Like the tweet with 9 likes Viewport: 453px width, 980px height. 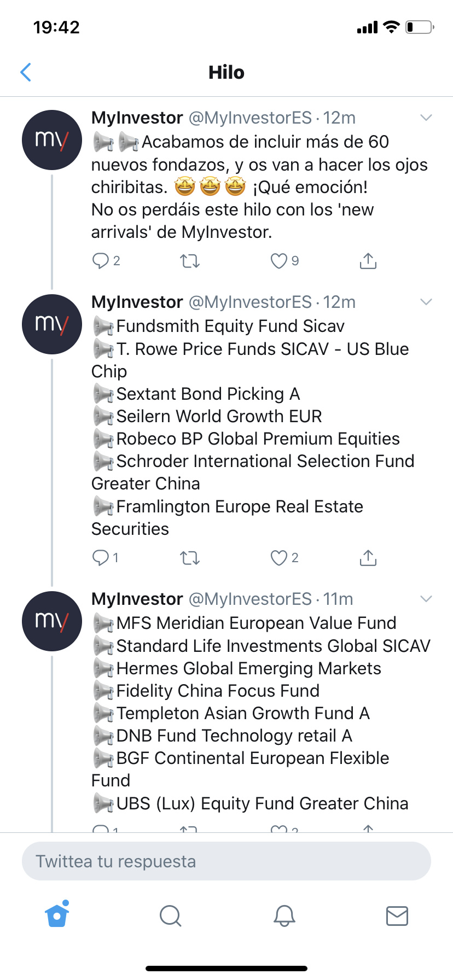[x=279, y=261]
